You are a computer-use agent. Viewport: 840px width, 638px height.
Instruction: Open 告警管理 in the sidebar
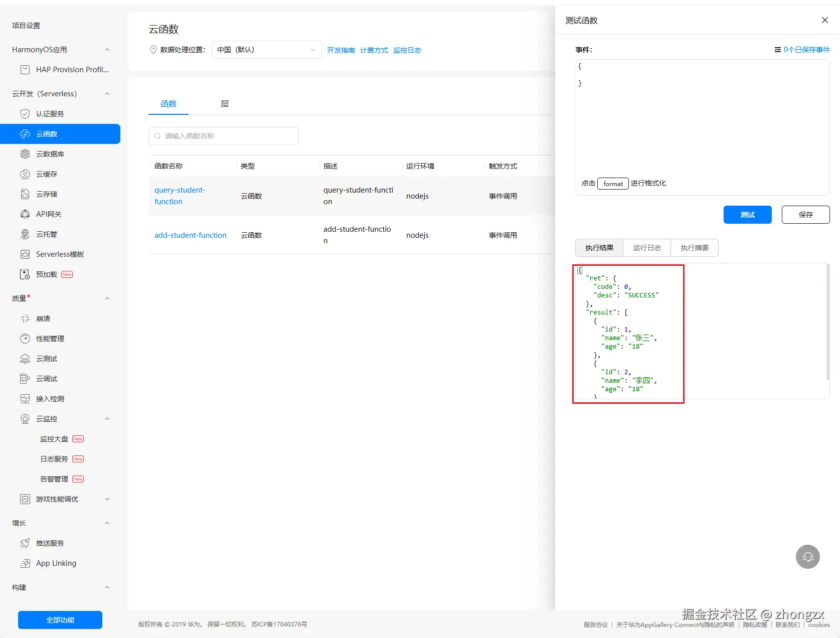(x=54, y=479)
